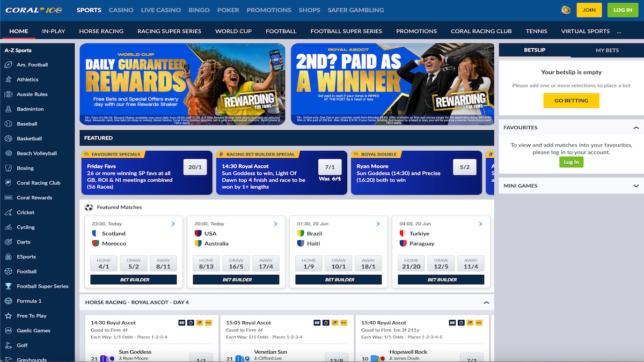
Task: Open the Brazil v Haiti match arrow
Action: coord(378,224)
